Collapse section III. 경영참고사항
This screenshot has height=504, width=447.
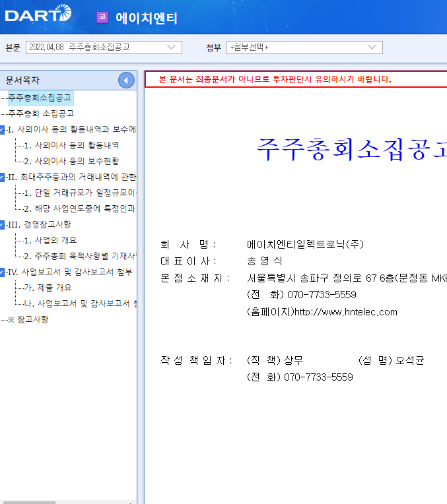pos(2,225)
